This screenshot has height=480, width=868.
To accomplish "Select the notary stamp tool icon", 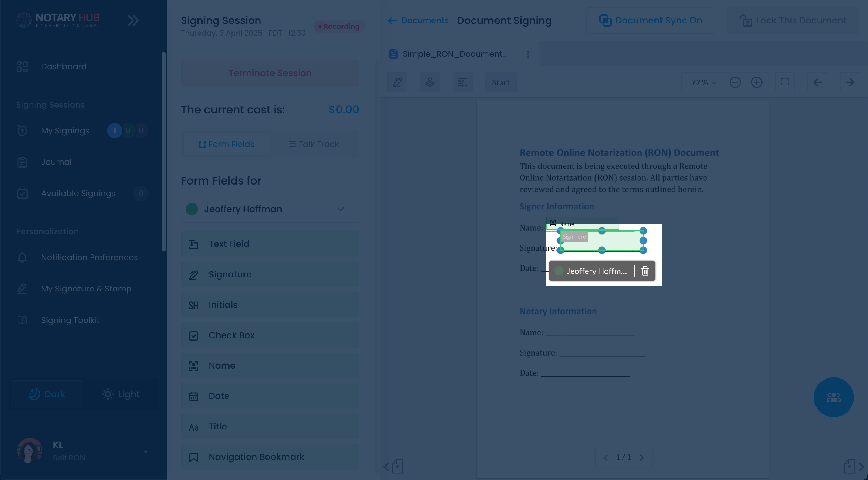I will (x=430, y=82).
